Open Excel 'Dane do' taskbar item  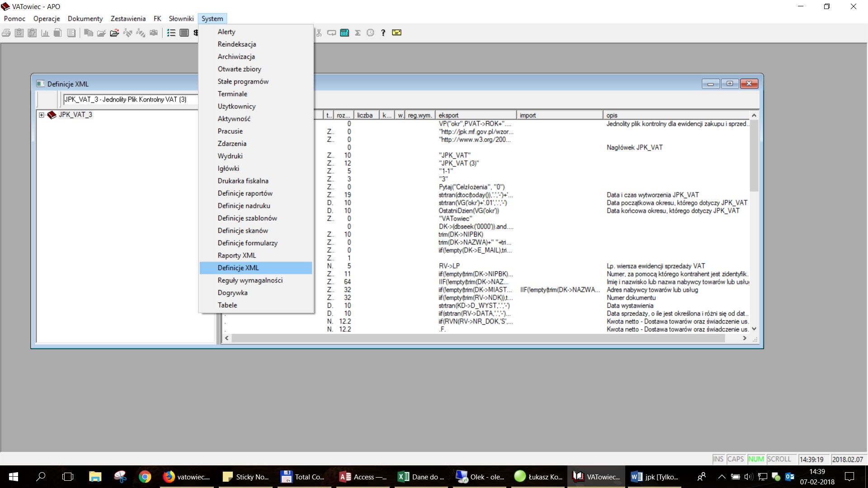click(421, 477)
